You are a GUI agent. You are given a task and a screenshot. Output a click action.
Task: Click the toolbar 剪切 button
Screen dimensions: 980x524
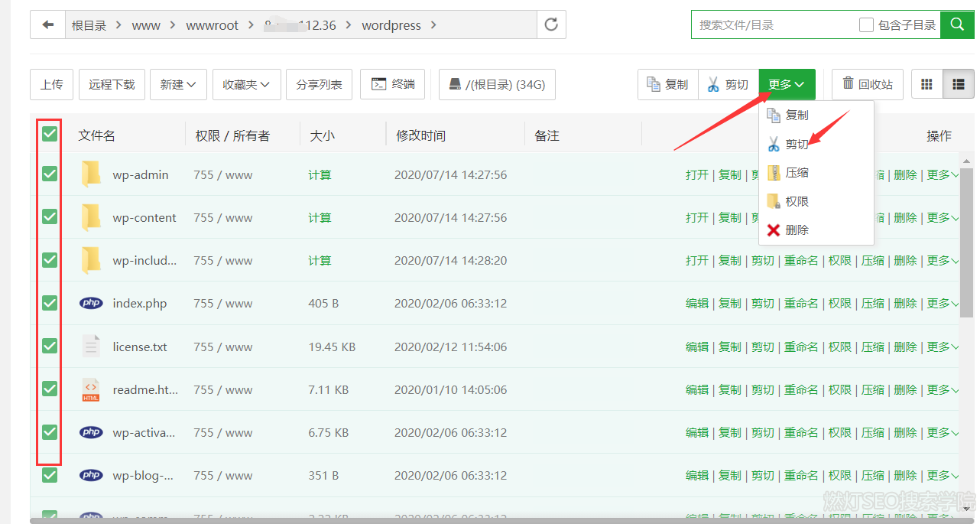[x=728, y=84]
